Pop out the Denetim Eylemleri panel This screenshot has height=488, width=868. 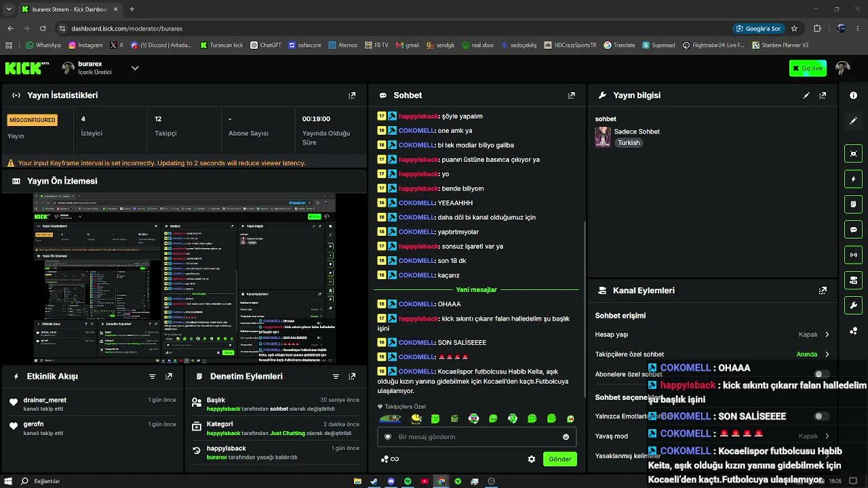coord(352,376)
